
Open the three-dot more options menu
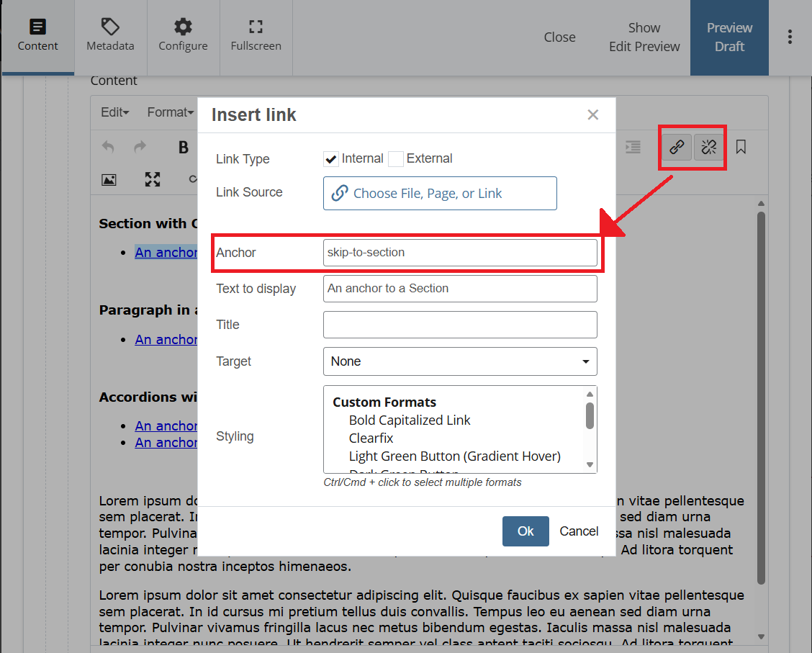pos(790,37)
